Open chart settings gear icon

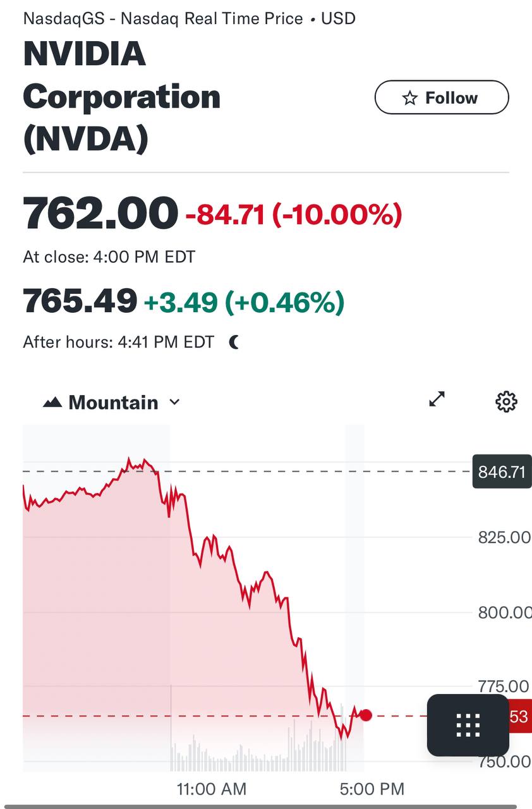click(x=506, y=401)
